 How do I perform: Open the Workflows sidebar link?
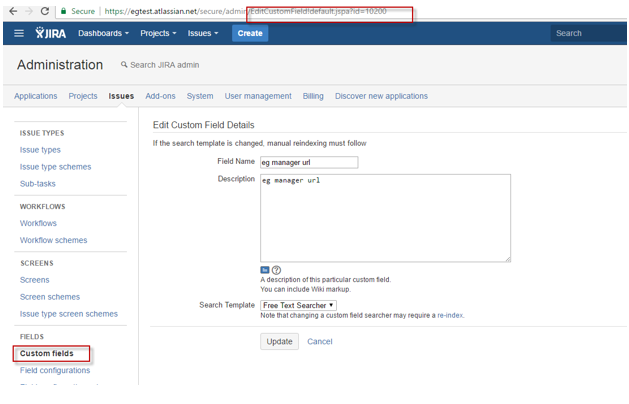click(38, 223)
